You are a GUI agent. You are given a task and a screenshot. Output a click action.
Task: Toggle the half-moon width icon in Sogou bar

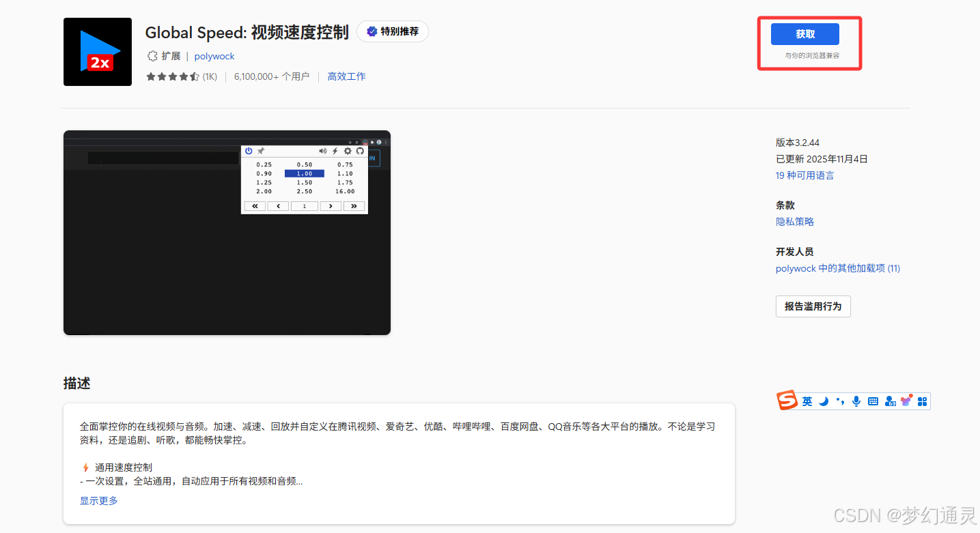point(824,401)
